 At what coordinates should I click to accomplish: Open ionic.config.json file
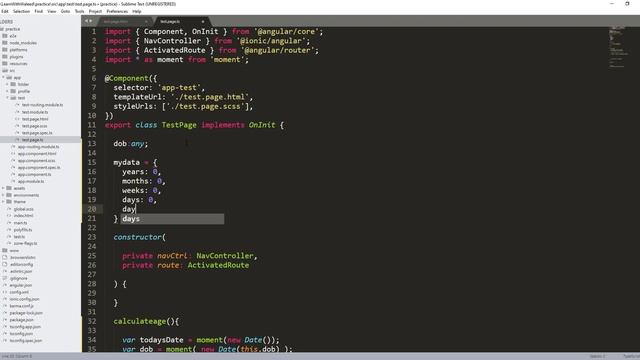coord(24,299)
